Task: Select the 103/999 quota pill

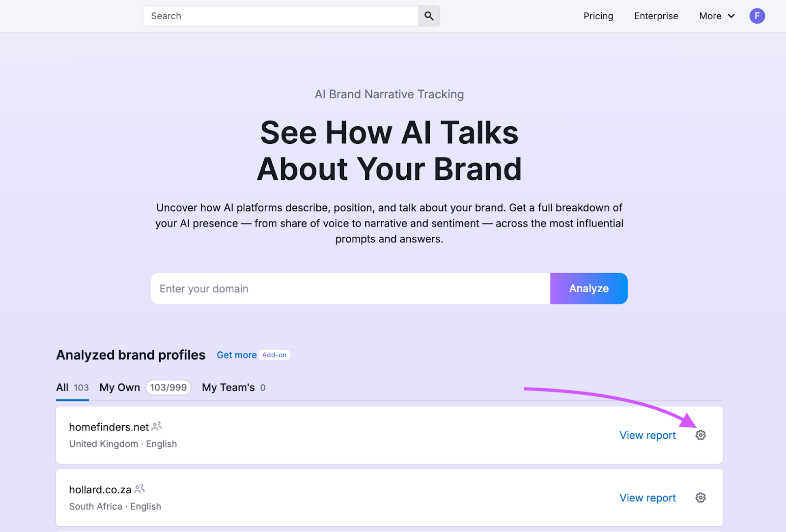Action: coord(168,387)
